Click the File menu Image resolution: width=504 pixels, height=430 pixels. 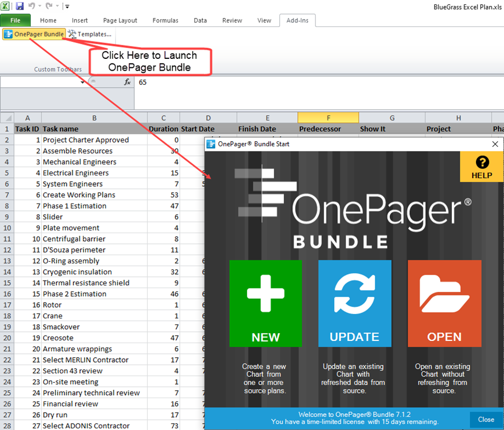pyautogui.click(x=16, y=20)
